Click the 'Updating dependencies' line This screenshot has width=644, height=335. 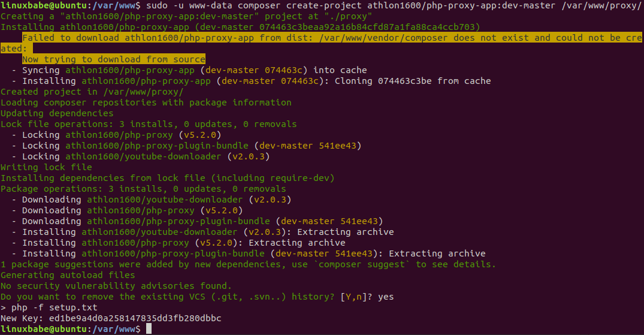pos(57,113)
